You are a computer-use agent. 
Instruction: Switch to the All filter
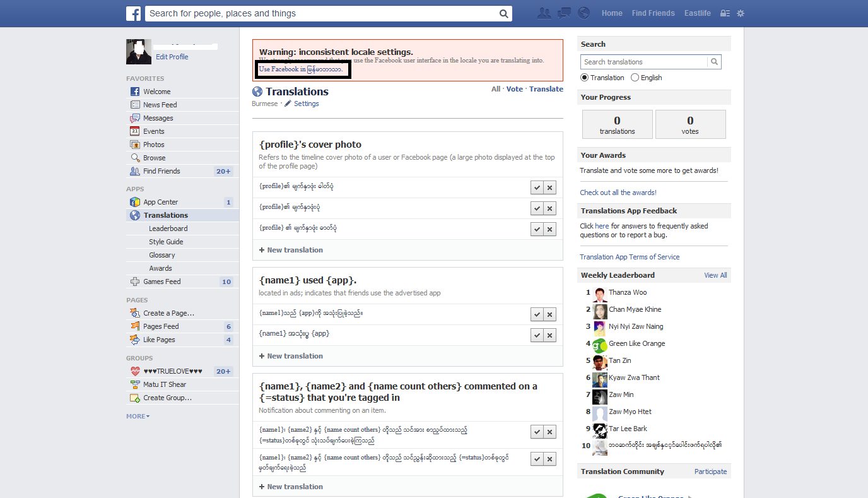point(496,89)
